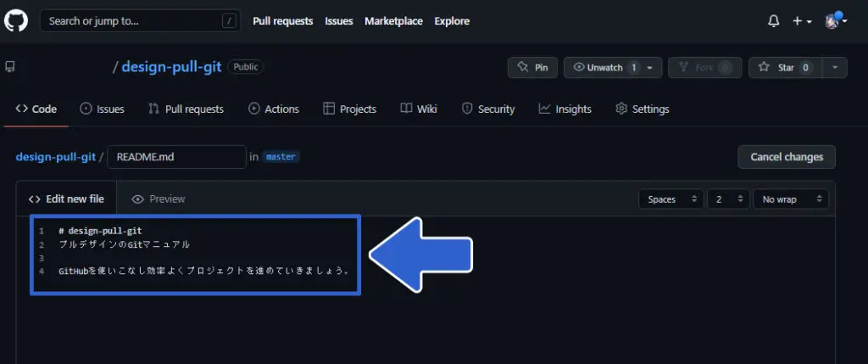The width and height of the screenshot is (868, 364).
Task: Open the design-pull-git repository title link
Action: pyautogui.click(x=171, y=67)
